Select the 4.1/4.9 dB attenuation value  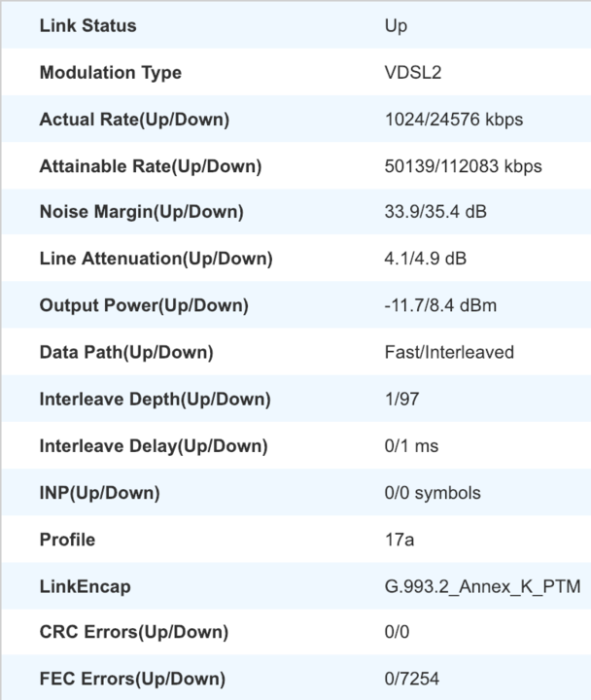pyautogui.click(x=426, y=259)
